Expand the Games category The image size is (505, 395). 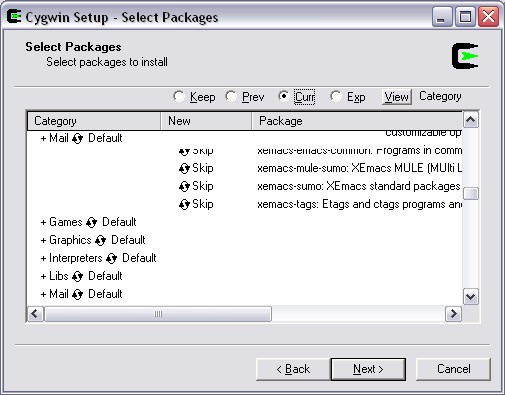pos(43,222)
